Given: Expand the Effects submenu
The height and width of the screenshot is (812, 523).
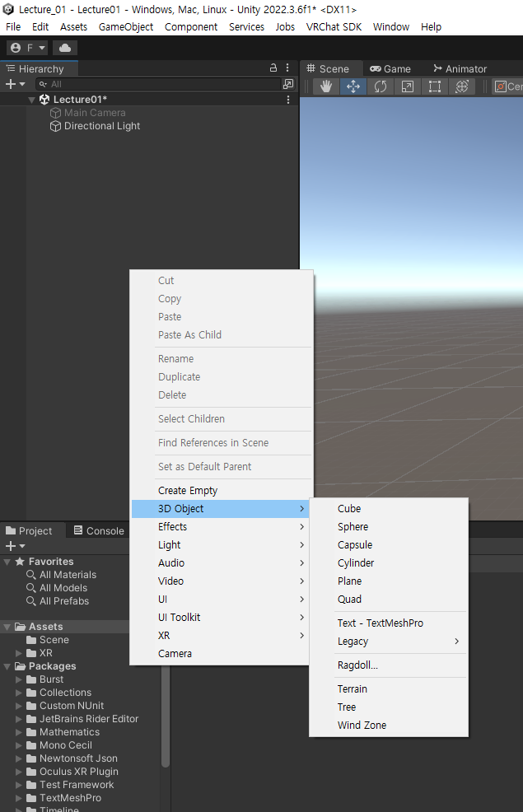Looking at the screenshot, I should click(221, 527).
